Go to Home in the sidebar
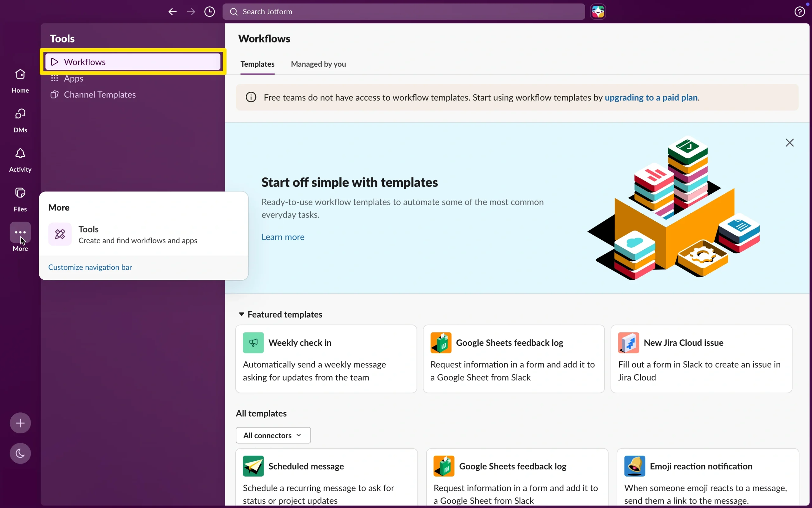This screenshot has height=508, width=812. (x=20, y=81)
